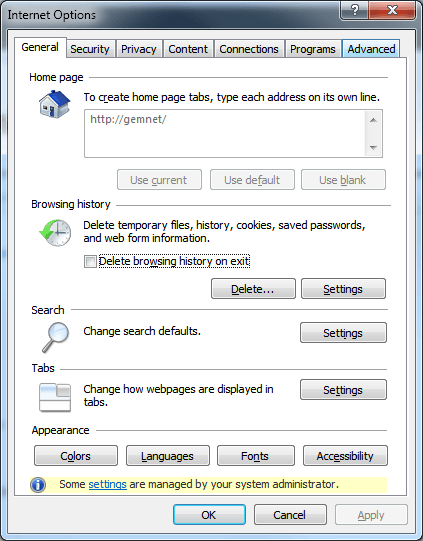Open the Languages button
The height and width of the screenshot is (541, 423).
(168, 456)
